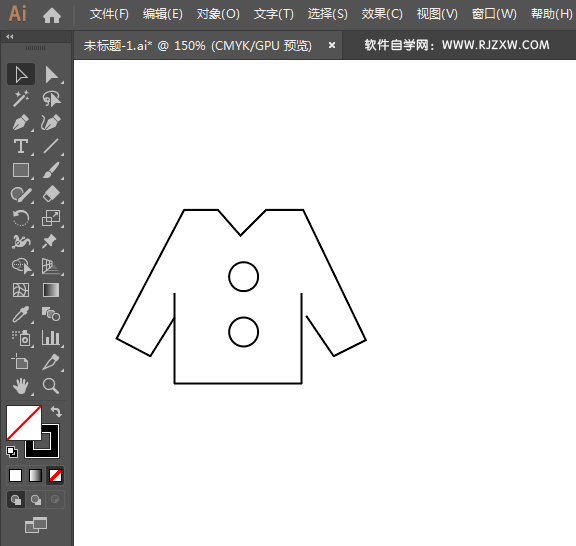Select the Magic Wand tool

(x=21, y=98)
